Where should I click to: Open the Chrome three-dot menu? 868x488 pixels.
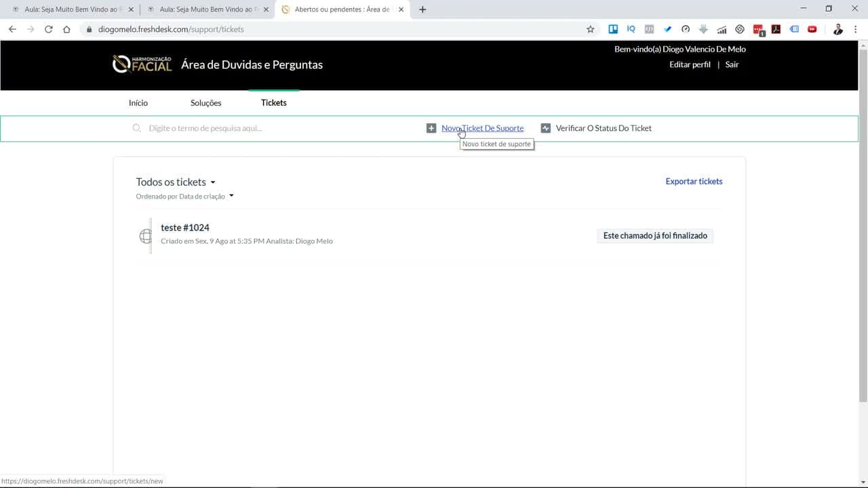pyautogui.click(x=856, y=29)
